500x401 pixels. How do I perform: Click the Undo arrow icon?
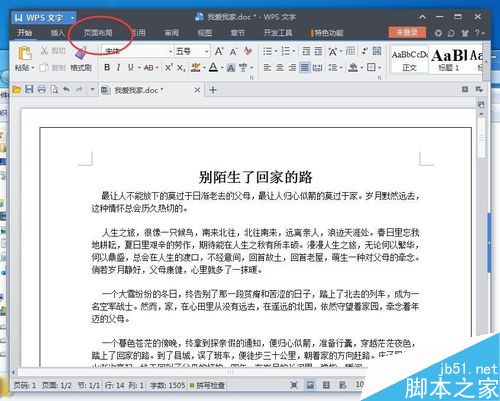[x=66, y=89]
